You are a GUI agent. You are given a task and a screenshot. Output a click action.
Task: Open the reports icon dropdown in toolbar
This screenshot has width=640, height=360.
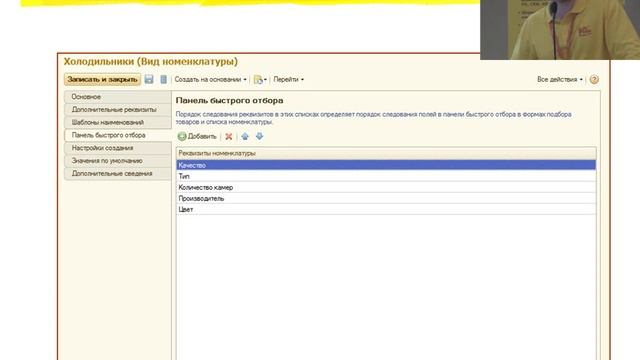click(260, 80)
